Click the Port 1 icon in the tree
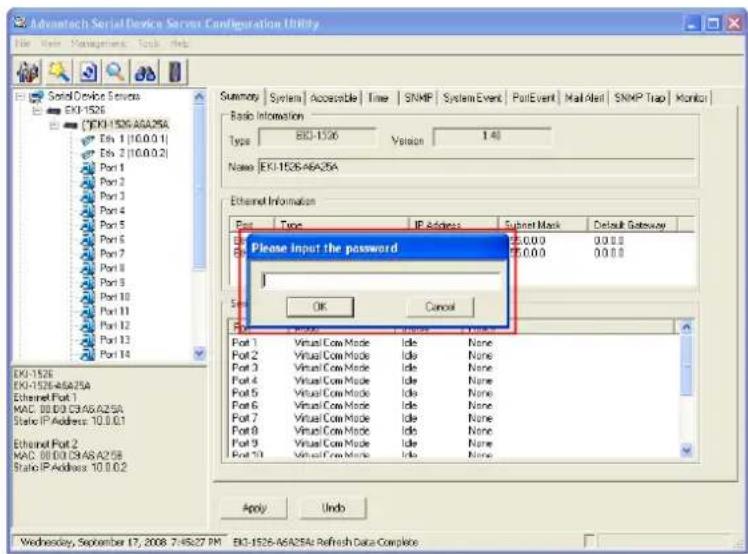 coord(88,168)
